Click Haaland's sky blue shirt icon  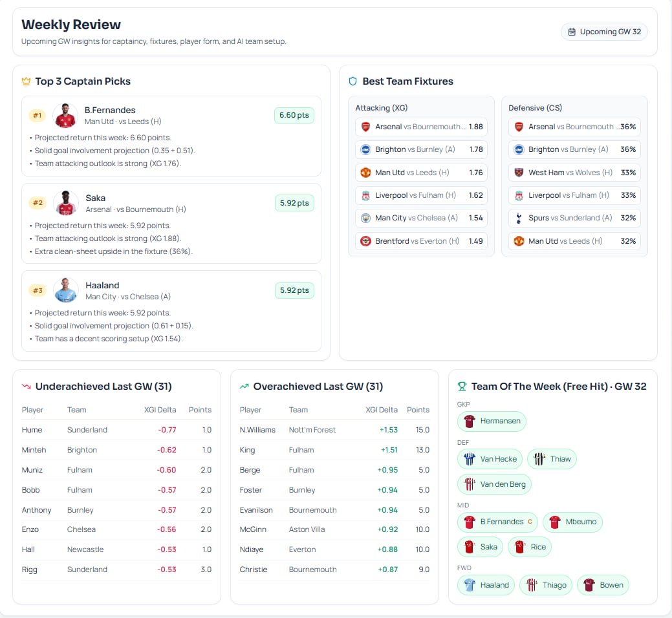(470, 585)
